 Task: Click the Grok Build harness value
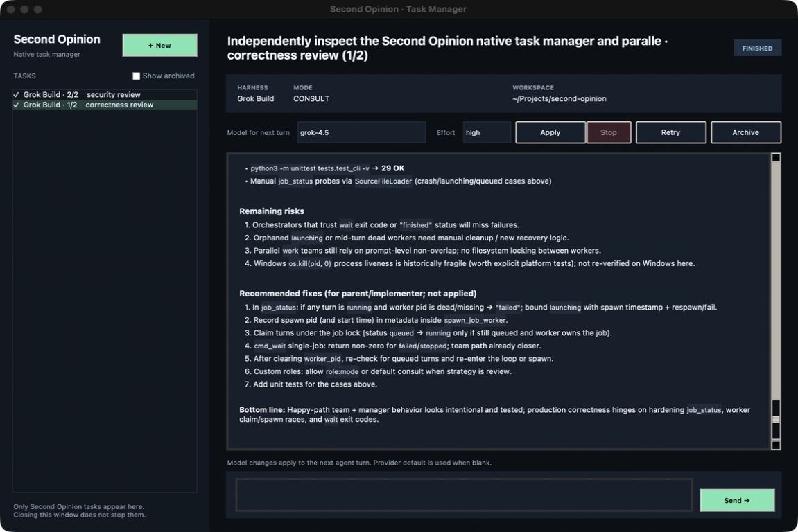coord(255,98)
